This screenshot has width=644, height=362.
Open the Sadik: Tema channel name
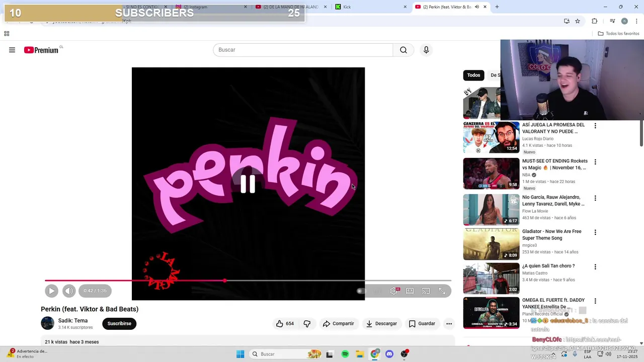click(73, 320)
